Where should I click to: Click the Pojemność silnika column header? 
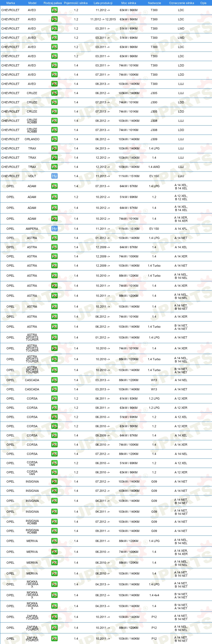coord(76,3)
